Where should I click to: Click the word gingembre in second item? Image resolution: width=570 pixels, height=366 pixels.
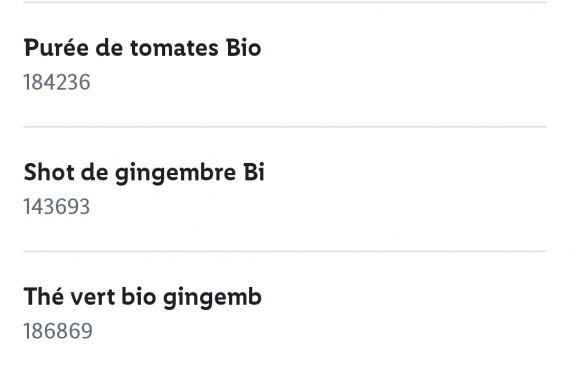click(175, 174)
